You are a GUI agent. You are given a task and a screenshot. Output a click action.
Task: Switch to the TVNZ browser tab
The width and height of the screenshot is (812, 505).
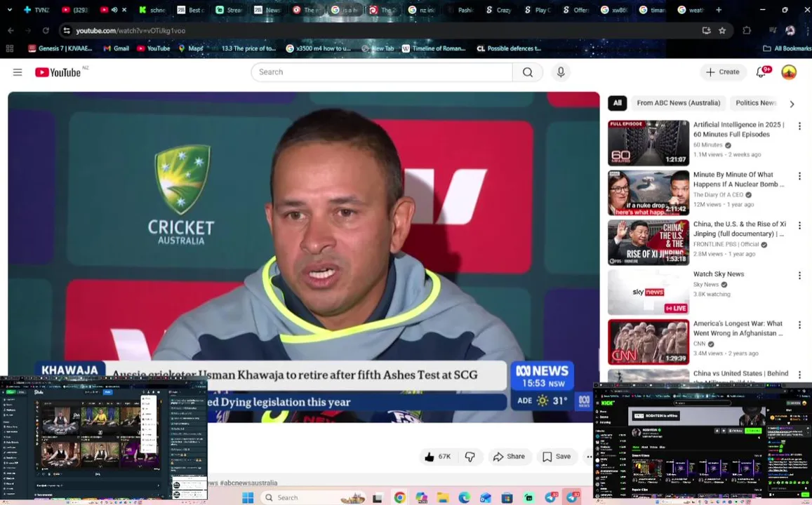pyautogui.click(x=36, y=10)
